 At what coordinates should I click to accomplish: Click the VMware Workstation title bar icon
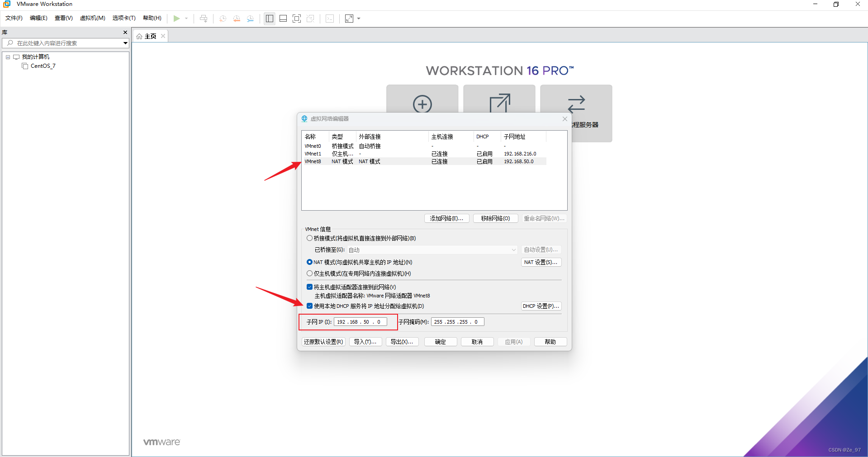7,4
